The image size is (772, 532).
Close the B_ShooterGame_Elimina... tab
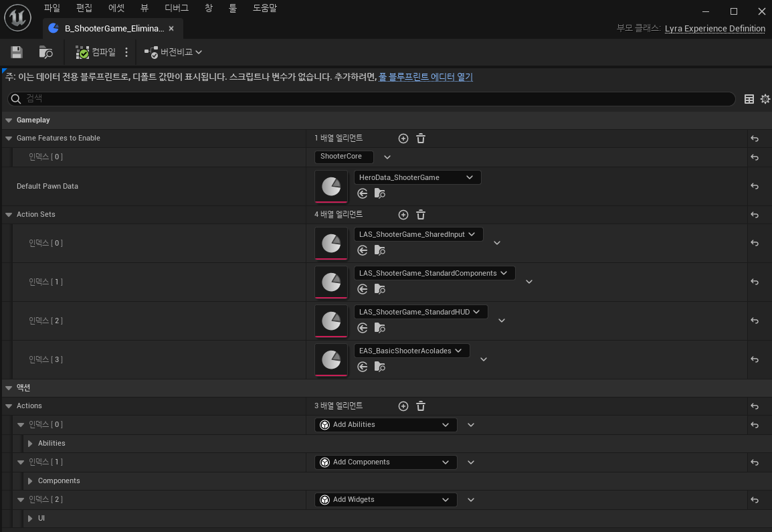[171, 29]
